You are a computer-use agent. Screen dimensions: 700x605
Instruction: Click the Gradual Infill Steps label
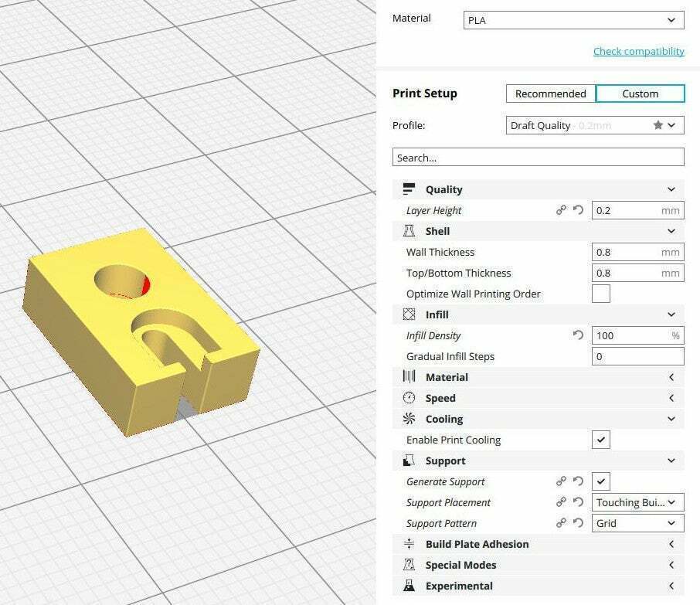pyautogui.click(x=450, y=356)
